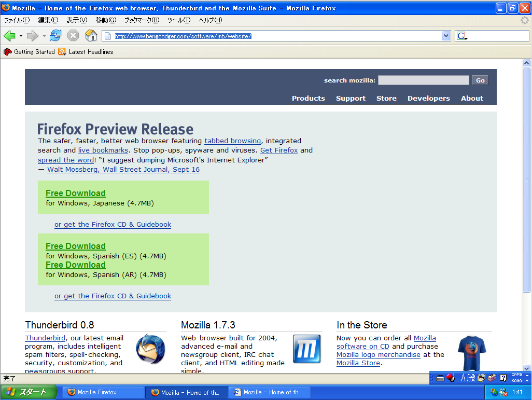The height and width of the screenshot is (400, 532).
Task: Open the ブックマーク(B) menu
Action: 142,20
